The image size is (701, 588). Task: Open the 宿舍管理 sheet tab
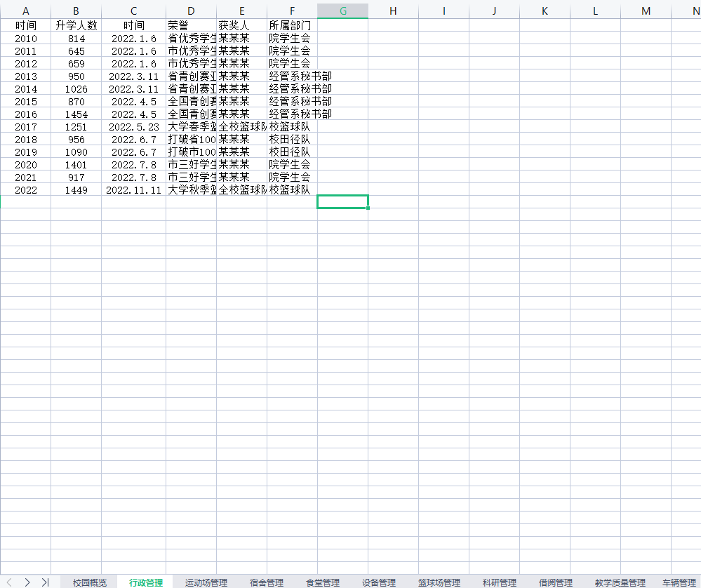click(267, 582)
